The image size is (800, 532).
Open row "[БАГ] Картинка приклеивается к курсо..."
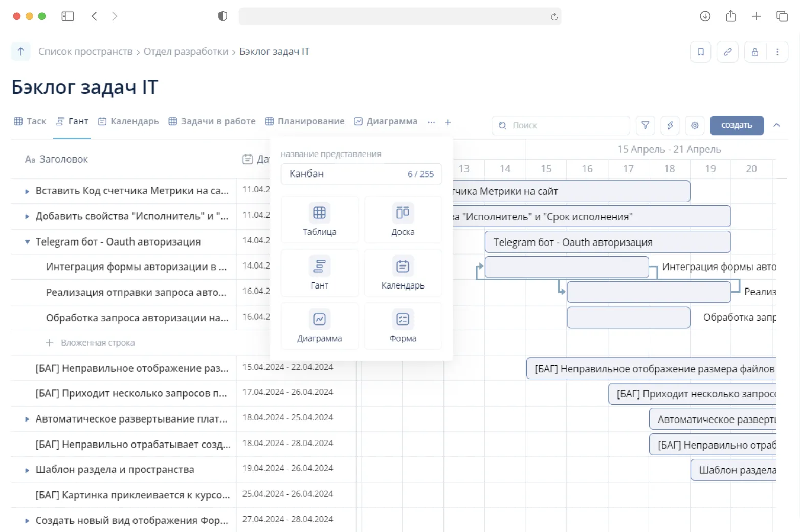[132, 495]
